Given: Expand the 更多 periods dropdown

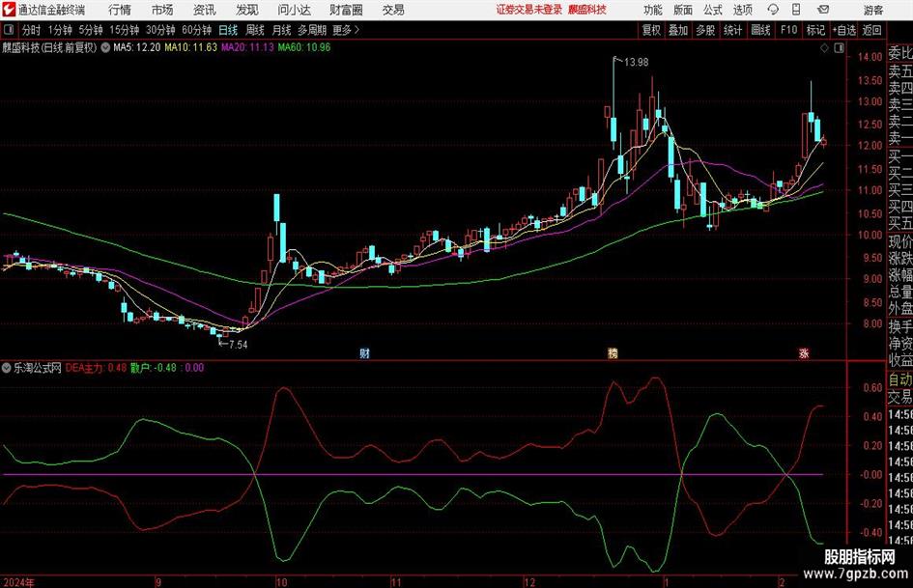Looking at the screenshot, I should point(346,30).
